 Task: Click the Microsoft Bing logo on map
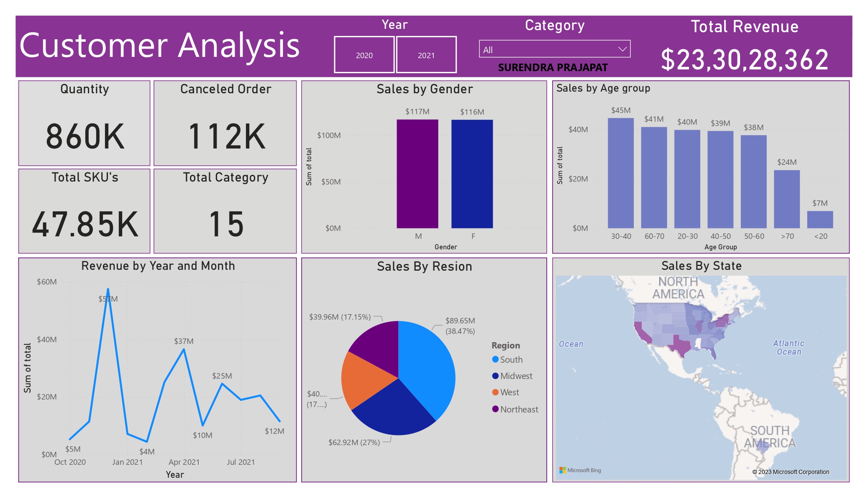[580, 470]
